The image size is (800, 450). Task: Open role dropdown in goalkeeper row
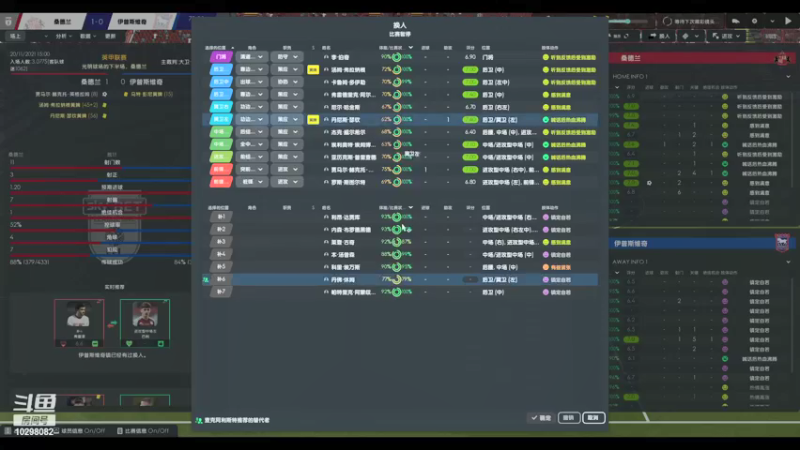[252, 57]
